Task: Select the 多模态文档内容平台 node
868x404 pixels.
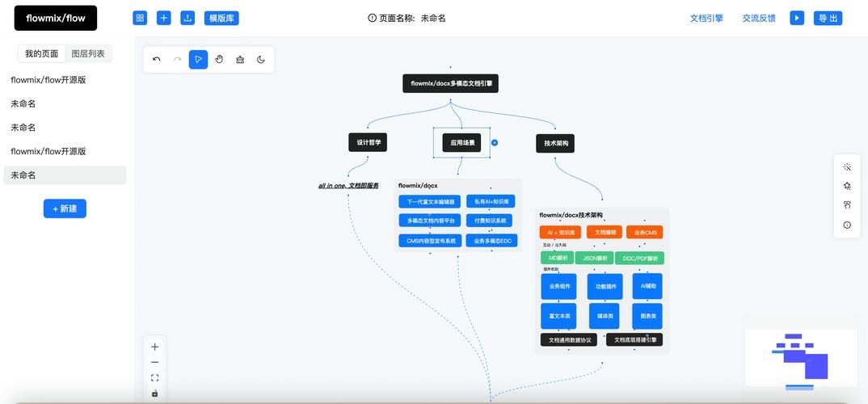Action: (x=430, y=221)
